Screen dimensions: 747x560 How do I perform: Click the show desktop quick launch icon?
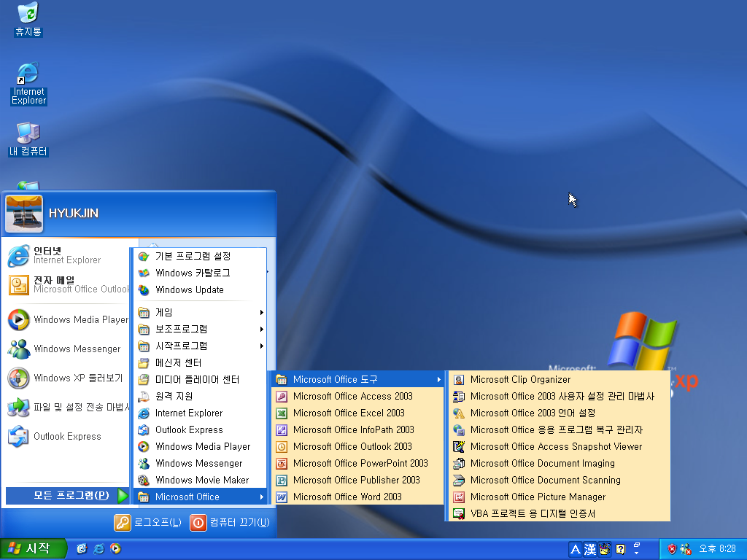click(82, 548)
